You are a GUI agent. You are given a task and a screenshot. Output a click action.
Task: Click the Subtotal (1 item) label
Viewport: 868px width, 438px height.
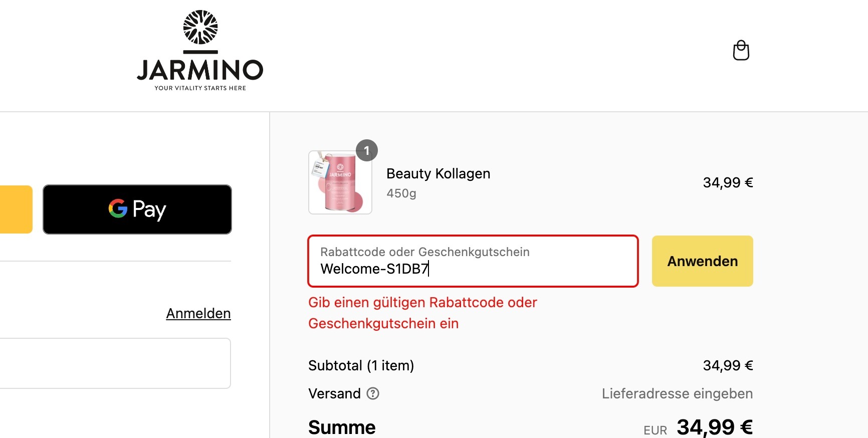click(361, 365)
